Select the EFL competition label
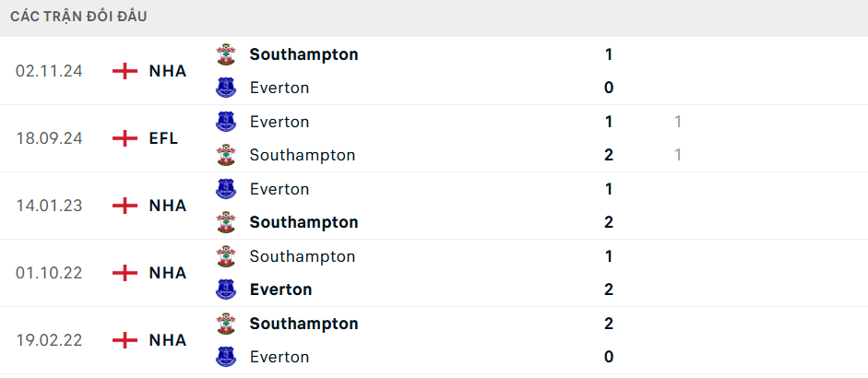Image resolution: width=868 pixels, height=378 pixels. point(163,138)
